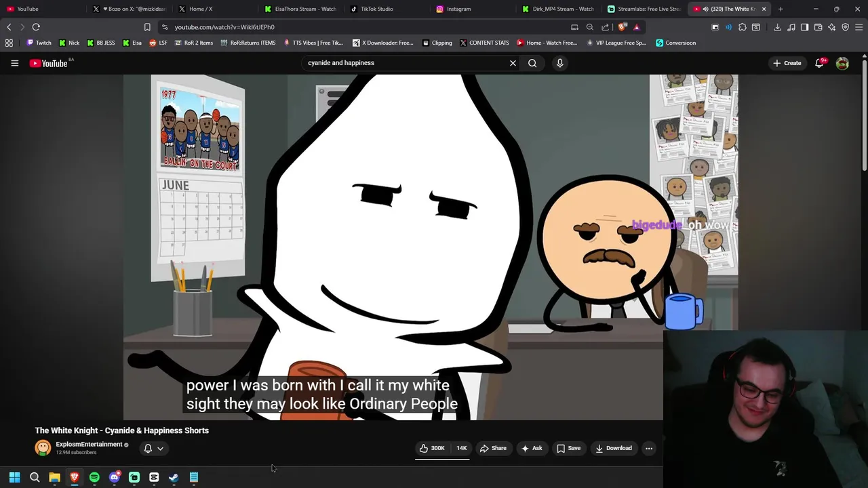Viewport: 868px width, 488px height.
Task: Open Steam from the taskbar
Action: click(174, 477)
